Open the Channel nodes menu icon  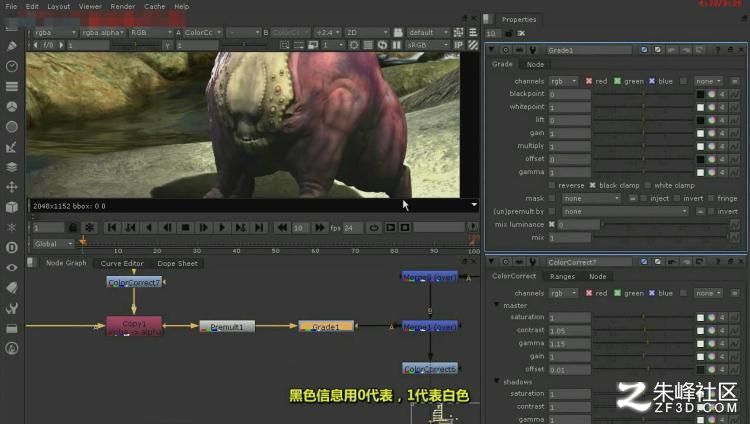click(11, 86)
